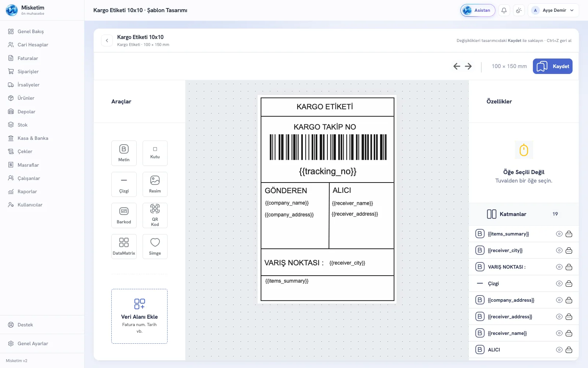Select the Çizgi line tool

point(124,184)
